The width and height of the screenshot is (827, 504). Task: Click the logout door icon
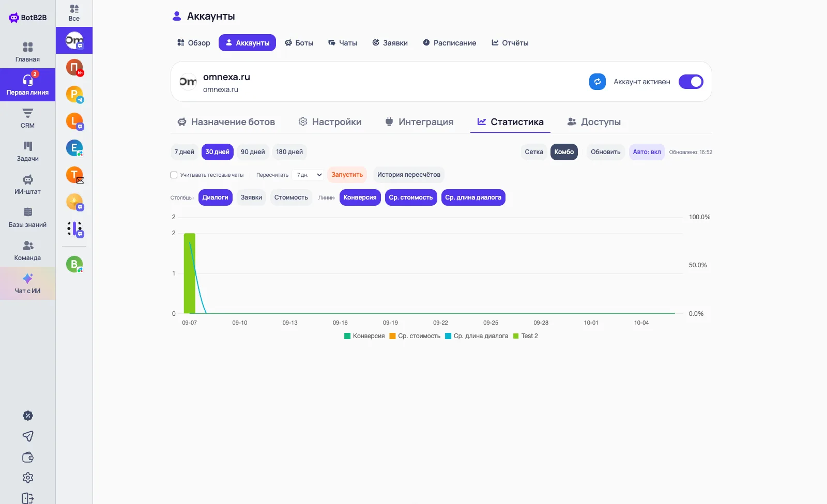pyautogui.click(x=28, y=498)
